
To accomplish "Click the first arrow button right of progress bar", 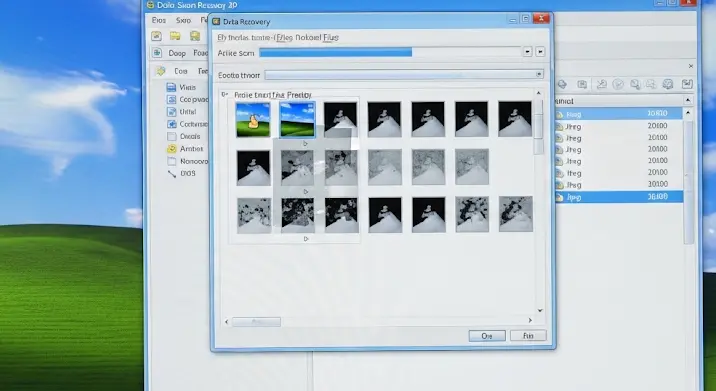I will (x=527, y=52).
